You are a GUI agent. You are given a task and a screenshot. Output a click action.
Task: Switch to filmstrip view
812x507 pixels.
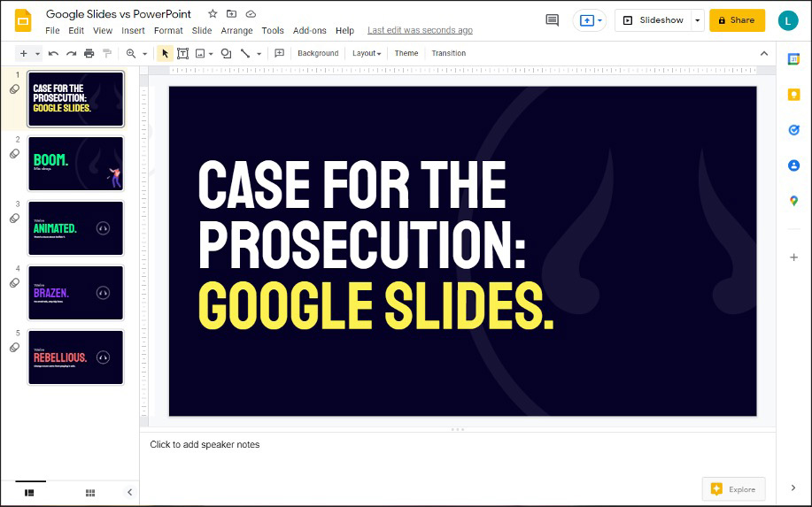(x=29, y=493)
